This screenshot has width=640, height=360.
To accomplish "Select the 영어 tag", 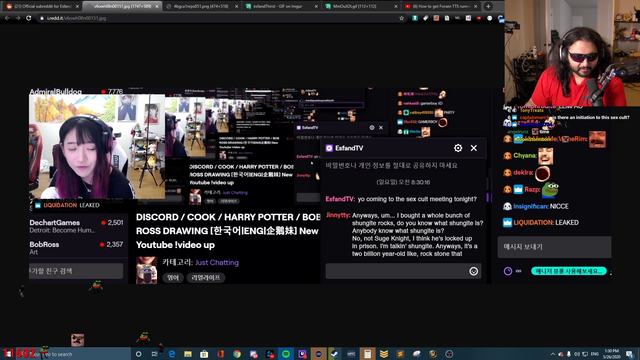I will 173,278.
